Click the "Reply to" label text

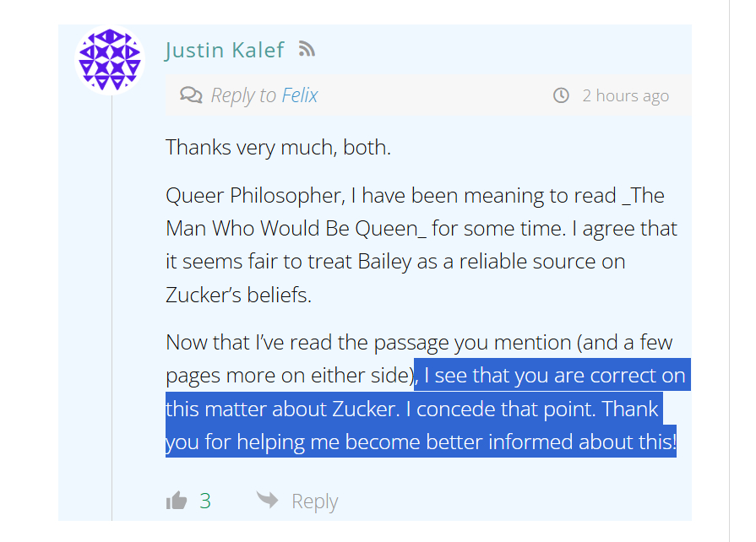(243, 95)
